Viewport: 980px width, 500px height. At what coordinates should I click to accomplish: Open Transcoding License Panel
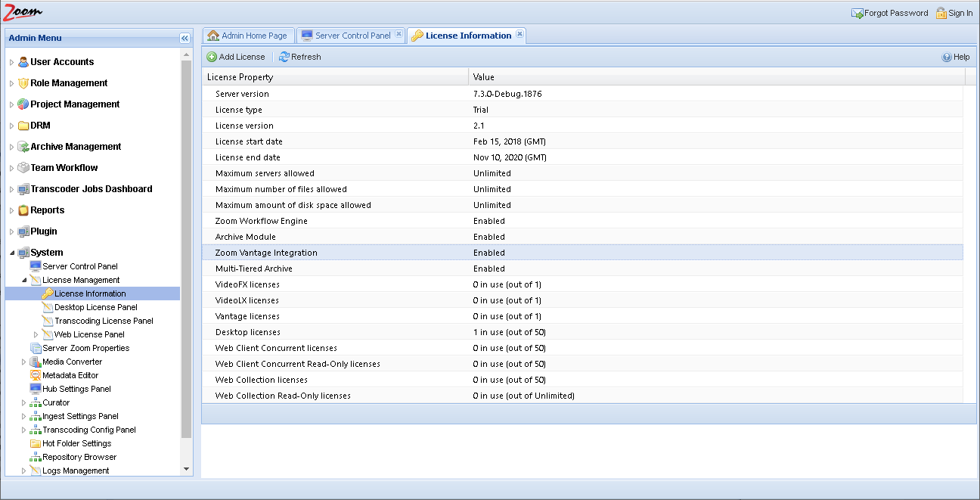click(104, 321)
